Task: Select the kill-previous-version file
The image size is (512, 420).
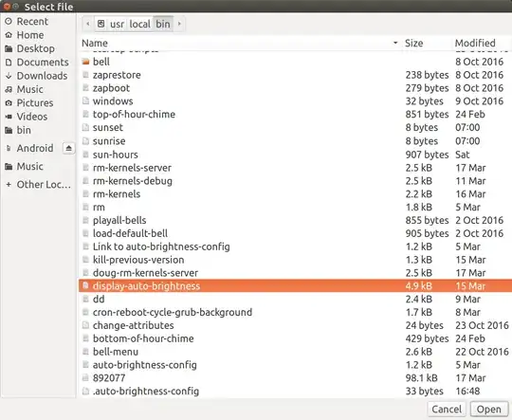Action: pos(295,260)
